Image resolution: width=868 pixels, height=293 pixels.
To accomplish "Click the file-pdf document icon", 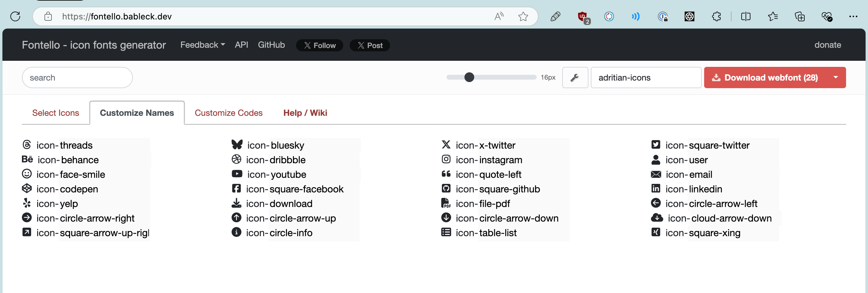I will (446, 203).
